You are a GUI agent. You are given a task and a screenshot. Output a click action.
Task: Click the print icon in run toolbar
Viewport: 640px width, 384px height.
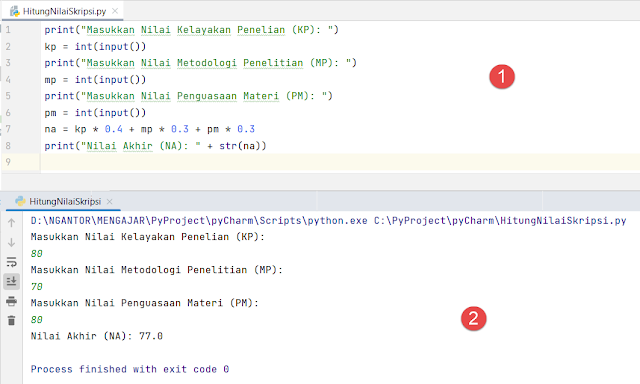tap(11, 301)
